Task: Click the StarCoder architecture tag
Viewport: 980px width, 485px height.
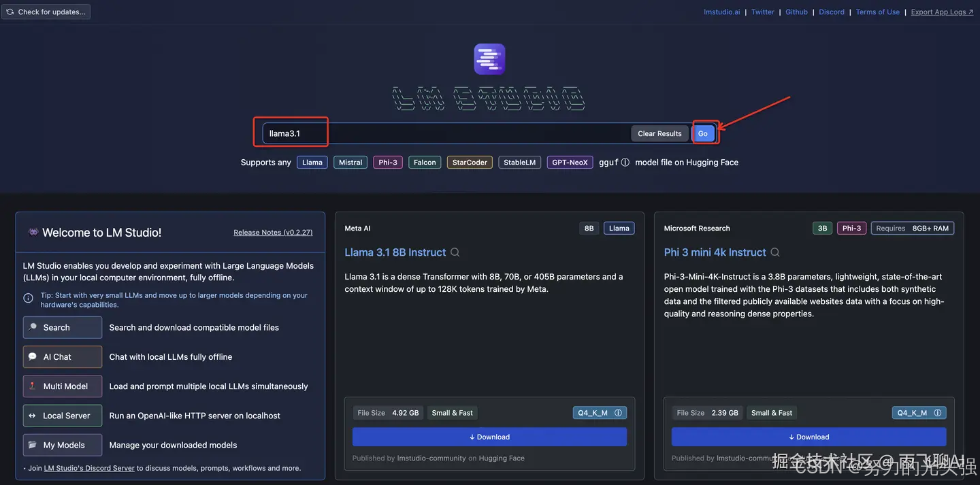Action: [470, 163]
